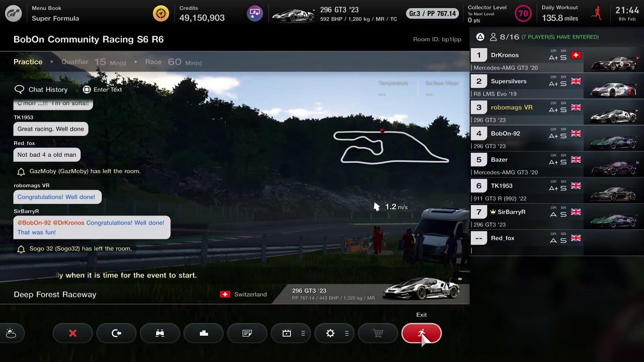The height and width of the screenshot is (362, 644).
Task: Open the podium results button
Action: coord(204,333)
